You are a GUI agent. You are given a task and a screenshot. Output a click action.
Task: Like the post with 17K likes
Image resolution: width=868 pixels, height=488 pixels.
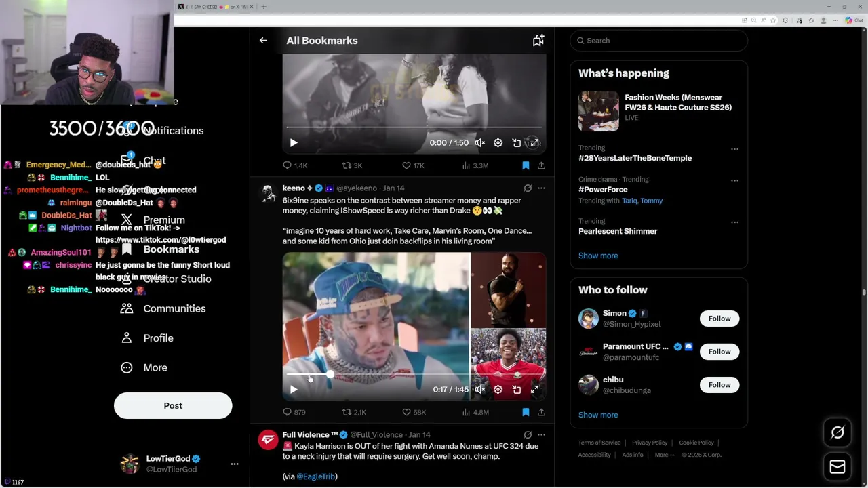coord(413,165)
